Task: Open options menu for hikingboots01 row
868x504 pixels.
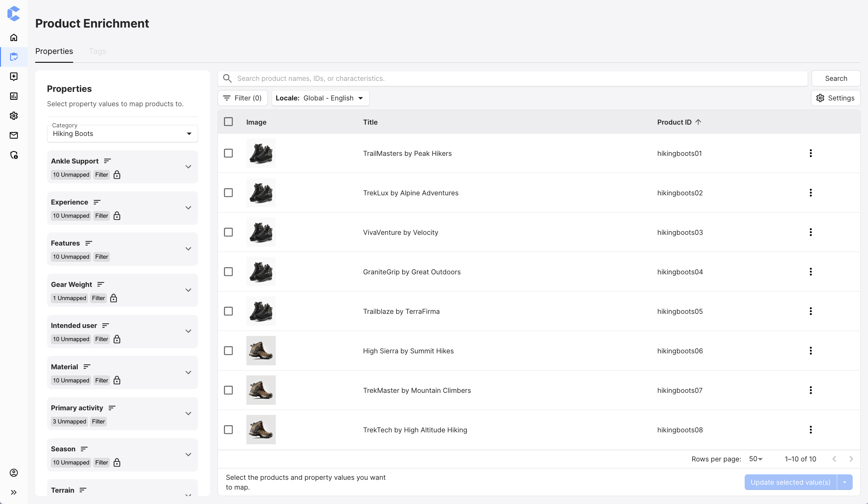Action: pos(811,153)
